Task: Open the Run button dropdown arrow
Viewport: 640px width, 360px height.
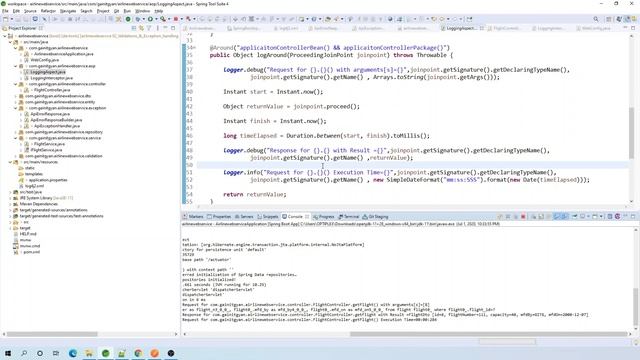Action: coord(156,19)
